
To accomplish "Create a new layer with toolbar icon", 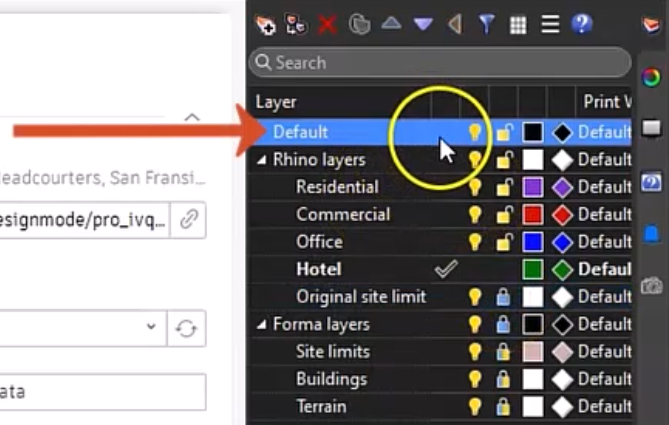I will (x=265, y=25).
